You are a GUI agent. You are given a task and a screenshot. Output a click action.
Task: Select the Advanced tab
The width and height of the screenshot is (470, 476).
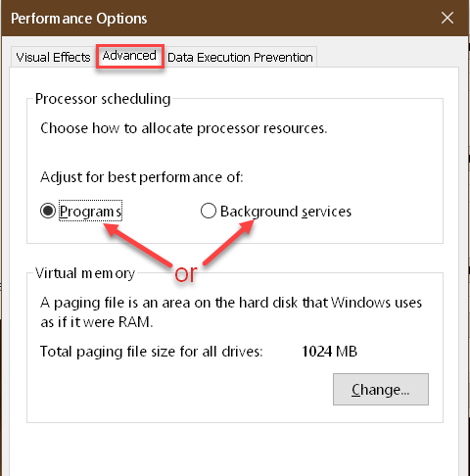pos(129,56)
